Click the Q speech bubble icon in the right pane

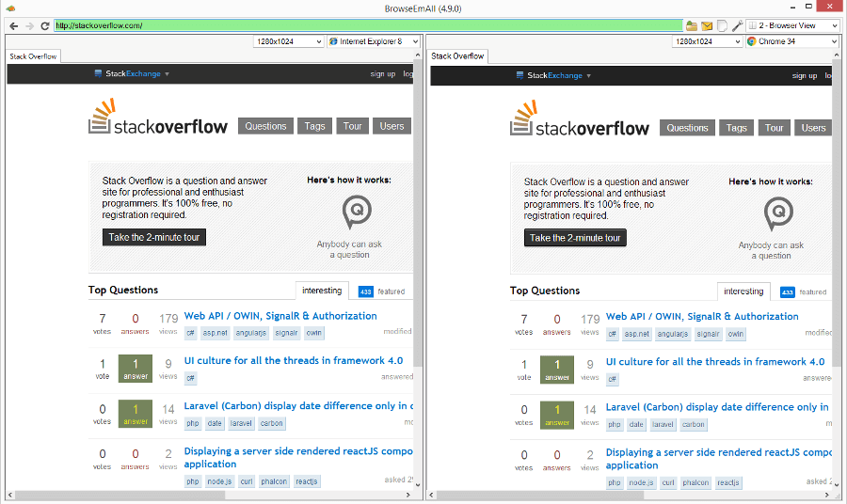(778, 213)
